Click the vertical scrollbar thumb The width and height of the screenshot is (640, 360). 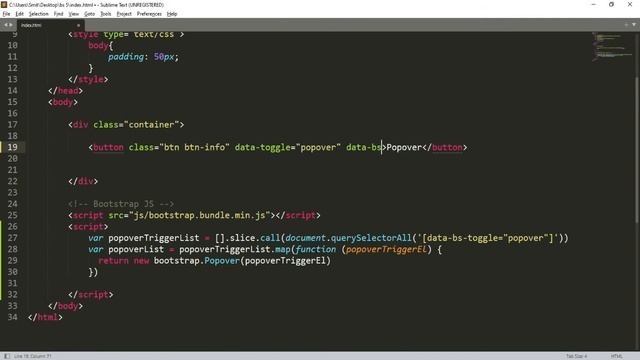(x=636, y=149)
